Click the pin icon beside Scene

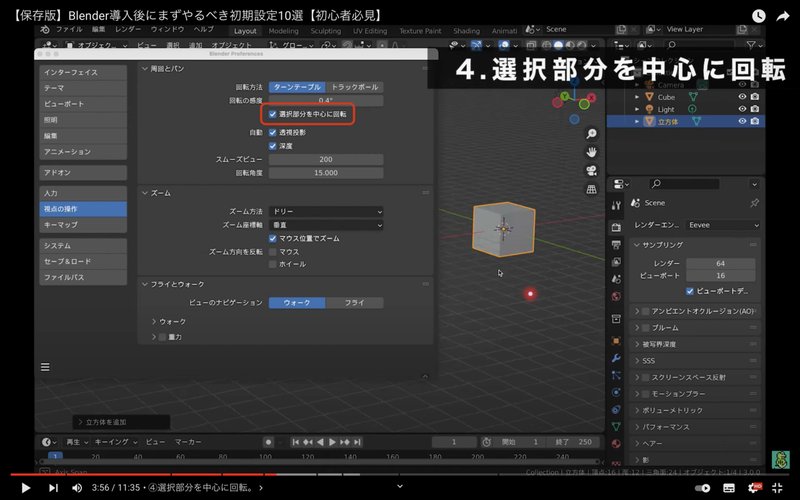[754, 203]
